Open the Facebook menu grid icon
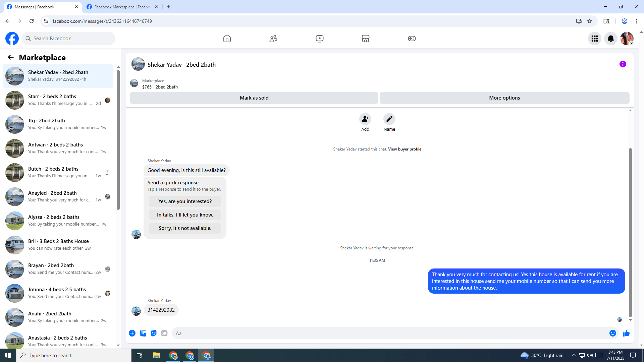This screenshot has width=644, height=362. point(595,39)
